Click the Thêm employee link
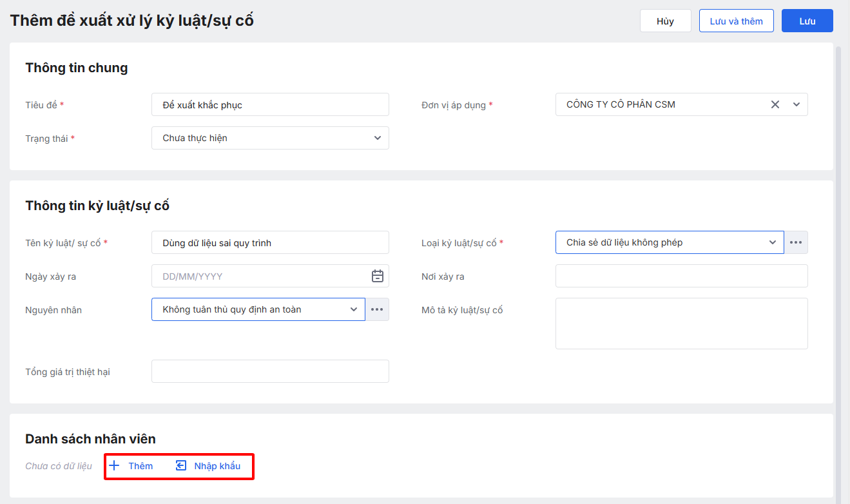850x504 pixels. pyautogui.click(x=140, y=466)
